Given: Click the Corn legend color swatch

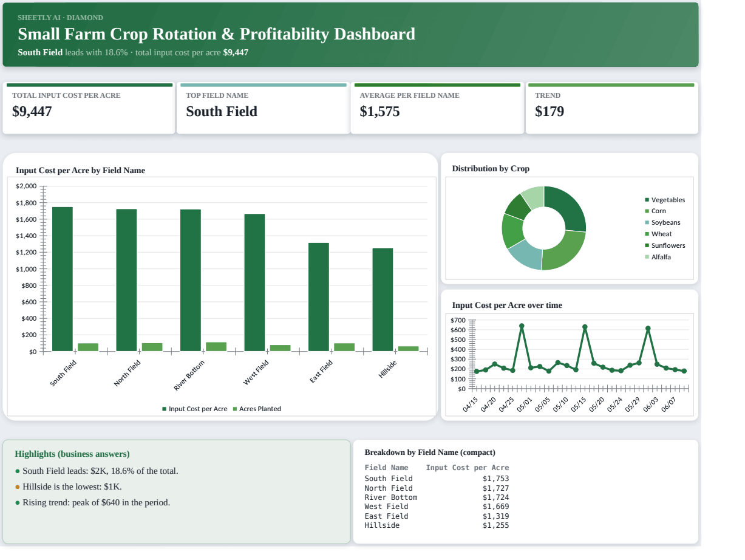Looking at the screenshot, I should 647,211.
